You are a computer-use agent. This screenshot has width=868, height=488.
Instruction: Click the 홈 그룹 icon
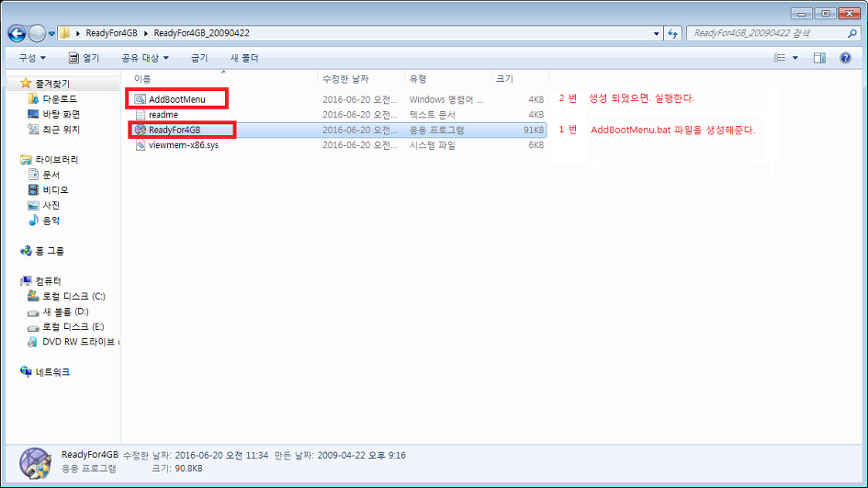coord(26,251)
